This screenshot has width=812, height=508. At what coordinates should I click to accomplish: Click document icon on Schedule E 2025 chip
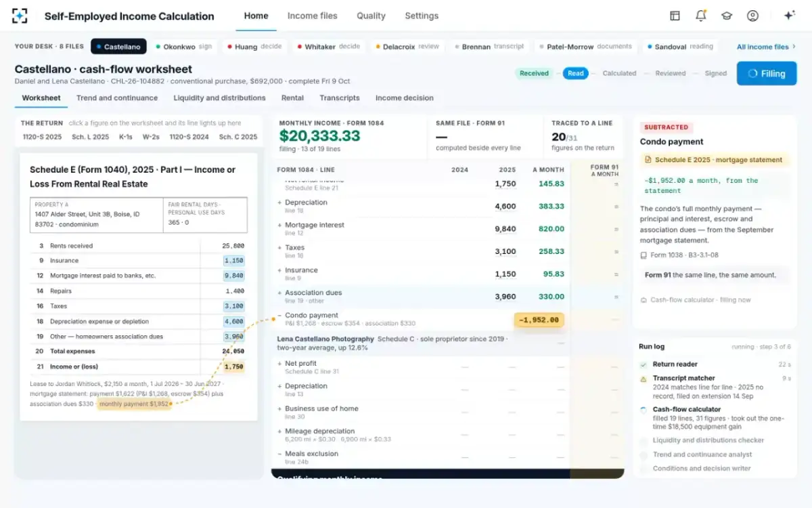648,160
